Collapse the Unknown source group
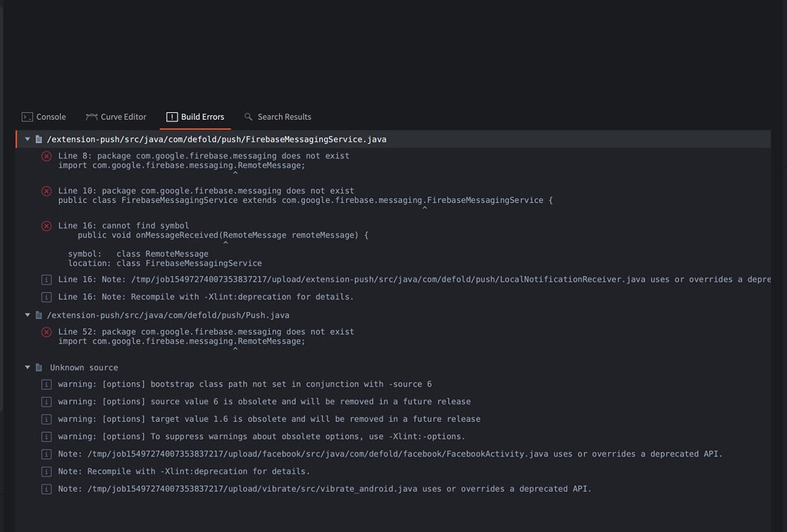This screenshot has width=787, height=532. pos(28,367)
